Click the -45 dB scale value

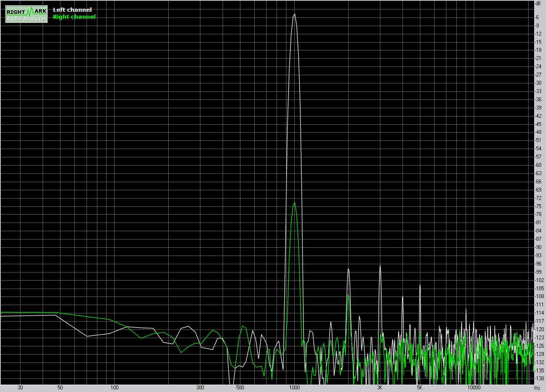point(538,124)
